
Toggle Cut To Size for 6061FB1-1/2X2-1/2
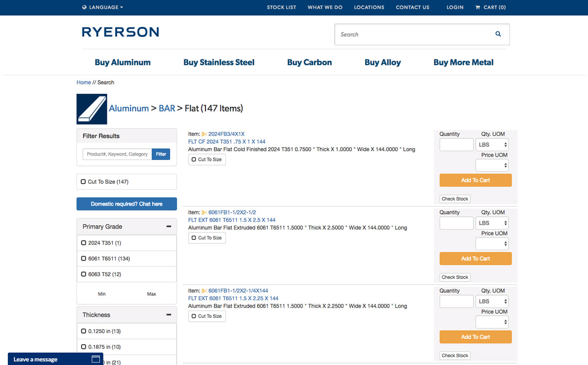pyautogui.click(x=207, y=238)
